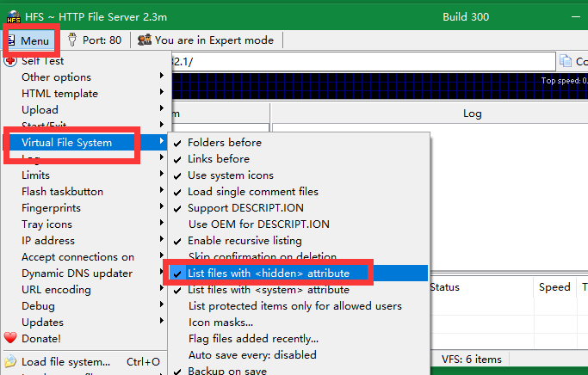Expand arrow next to Other options
This screenshot has width=588, height=375.
162,76
